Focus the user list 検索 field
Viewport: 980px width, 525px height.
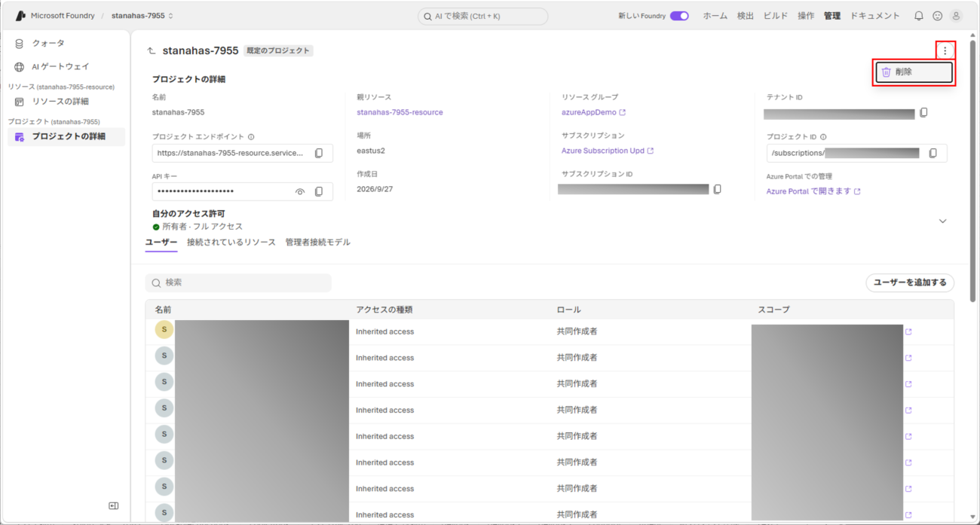click(238, 282)
